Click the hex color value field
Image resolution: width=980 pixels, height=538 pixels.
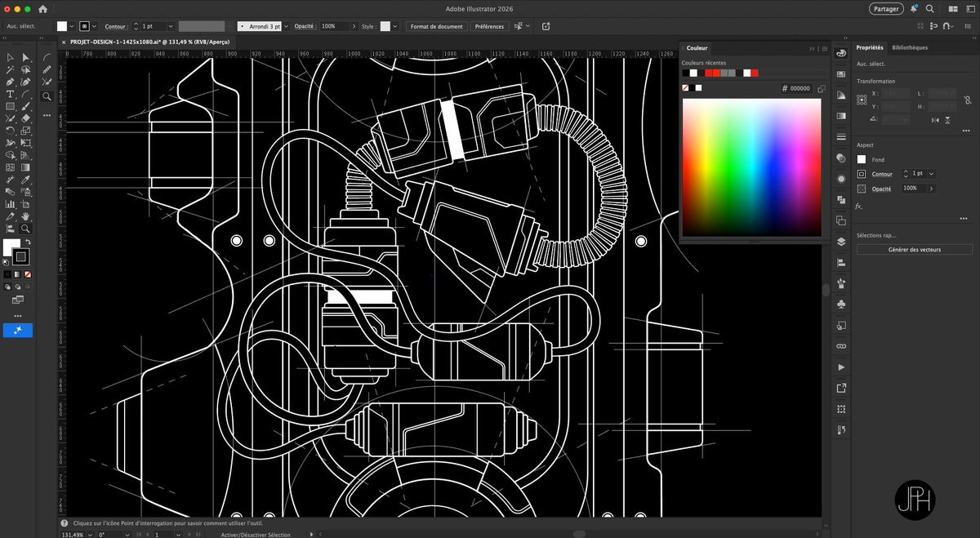800,88
